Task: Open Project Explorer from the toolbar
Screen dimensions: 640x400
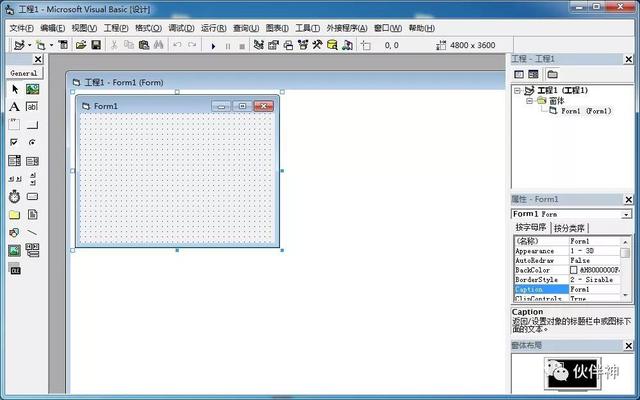Action: (x=258, y=45)
